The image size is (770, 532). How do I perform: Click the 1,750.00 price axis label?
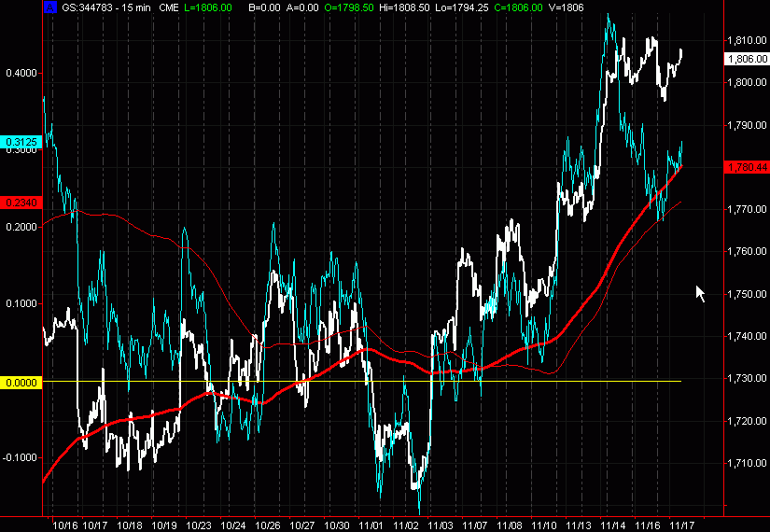[747, 294]
